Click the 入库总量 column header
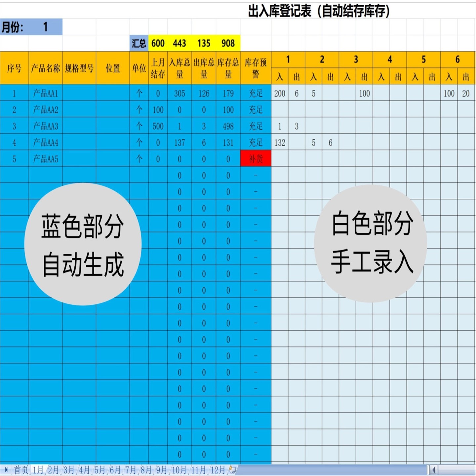This screenshot has height=476, width=476. (x=179, y=68)
